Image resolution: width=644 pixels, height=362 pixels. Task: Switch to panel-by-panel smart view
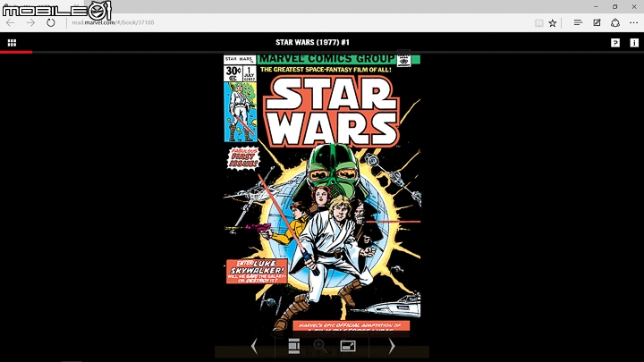click(293, 347)
